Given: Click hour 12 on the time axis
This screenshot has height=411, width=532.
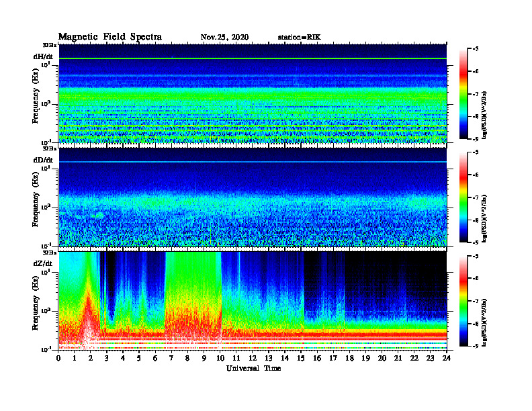Looking at the screenshot, I should click(253, 358).
